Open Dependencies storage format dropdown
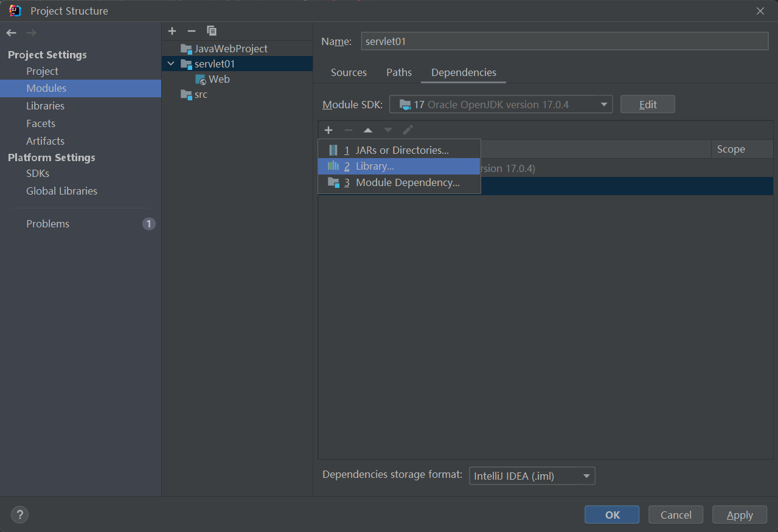Viewport: 778px width, 532px height. click(x=532, y=476)
